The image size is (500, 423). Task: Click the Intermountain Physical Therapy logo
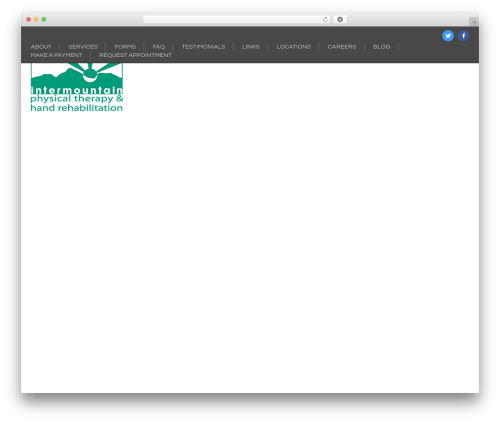77,87
